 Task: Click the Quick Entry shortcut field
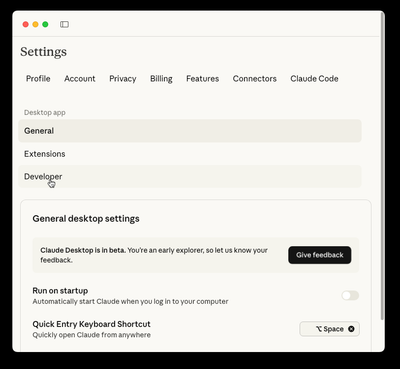coord(329,329)
